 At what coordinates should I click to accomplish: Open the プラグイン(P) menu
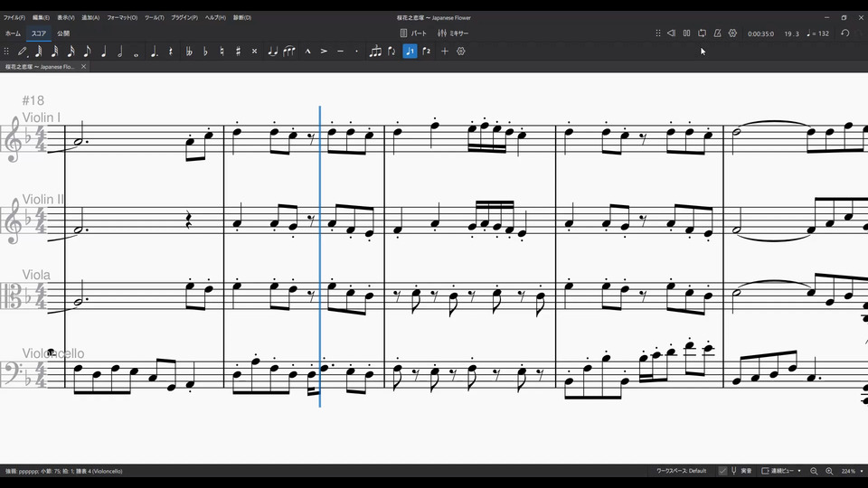pos(184,18)
